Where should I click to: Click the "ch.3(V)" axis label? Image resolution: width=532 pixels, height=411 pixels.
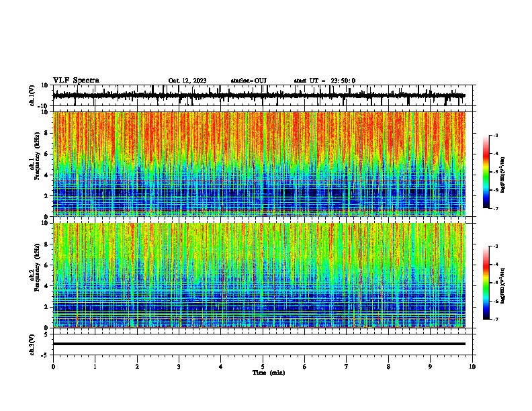pos(32,345)
